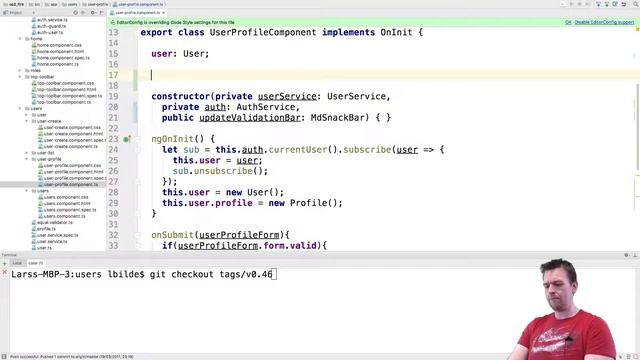Click the add-new-terminal-session plus icon
Viewport: 640px width, 360px height.
tap(4, 264)
